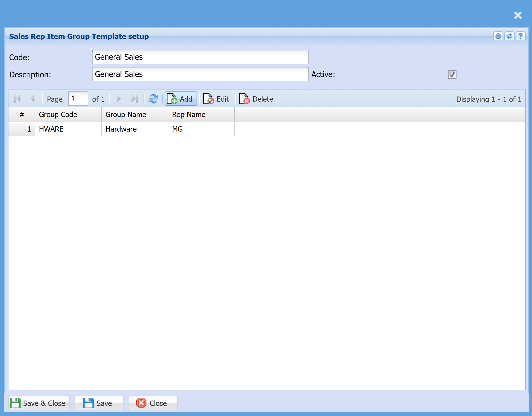Click Delete in the grid toolbar
Viewport: 532px width, 416px height.
(256, 99)
